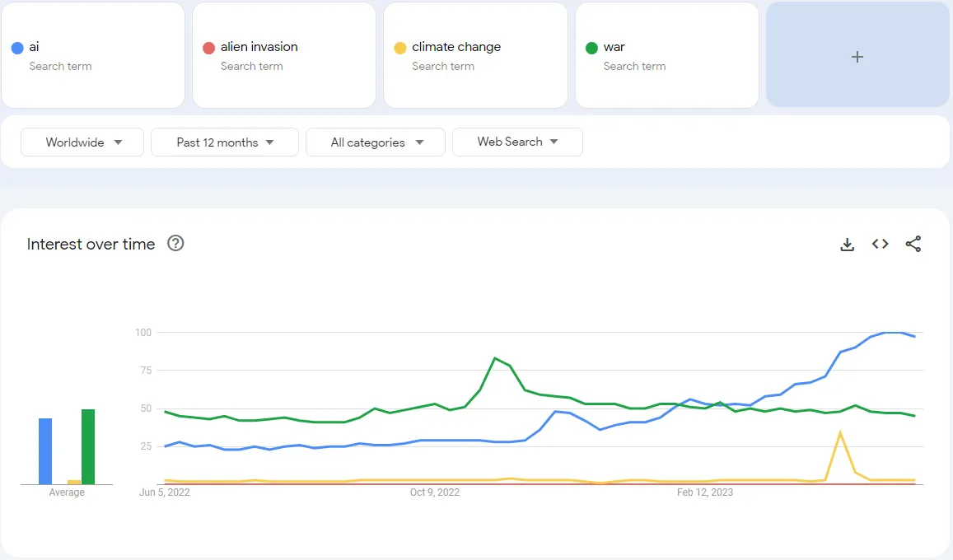Click the help icon next to Interest over time
This screenshot has width=953, height=560.
coord(175,244)
